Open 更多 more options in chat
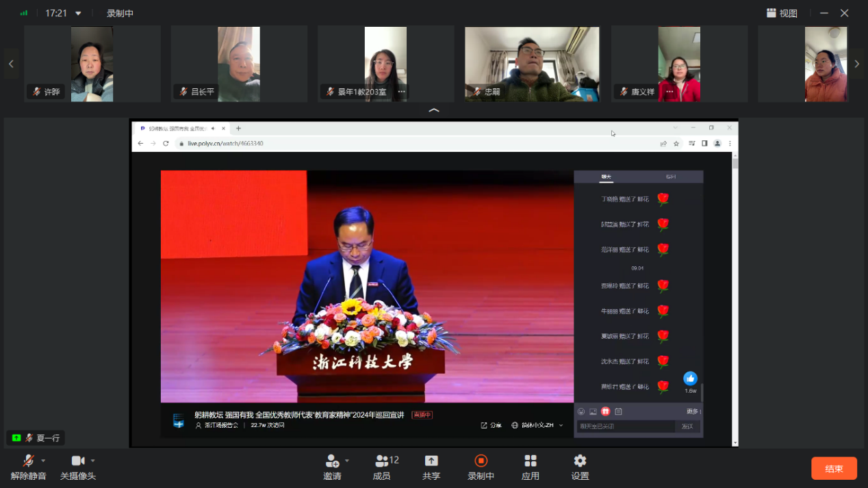868x488 pixels. click(x=693, y=411)
